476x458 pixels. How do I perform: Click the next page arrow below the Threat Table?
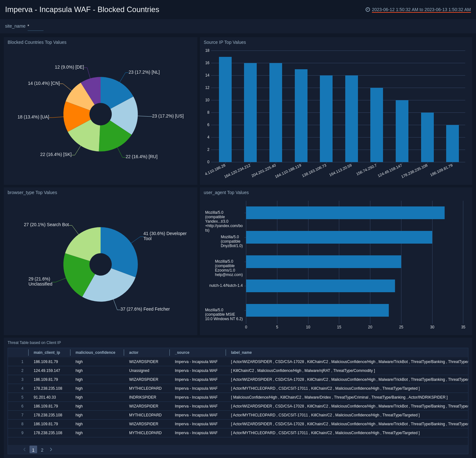(x=51, y=449)
